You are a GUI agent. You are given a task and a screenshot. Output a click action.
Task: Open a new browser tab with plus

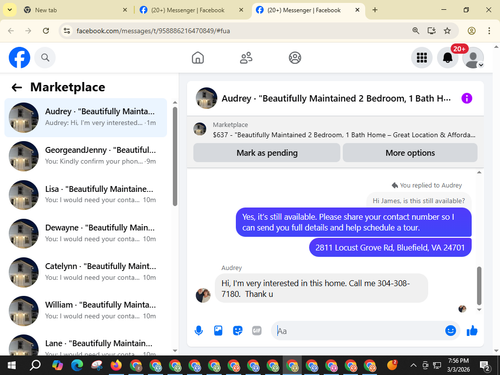click(375, 10)
